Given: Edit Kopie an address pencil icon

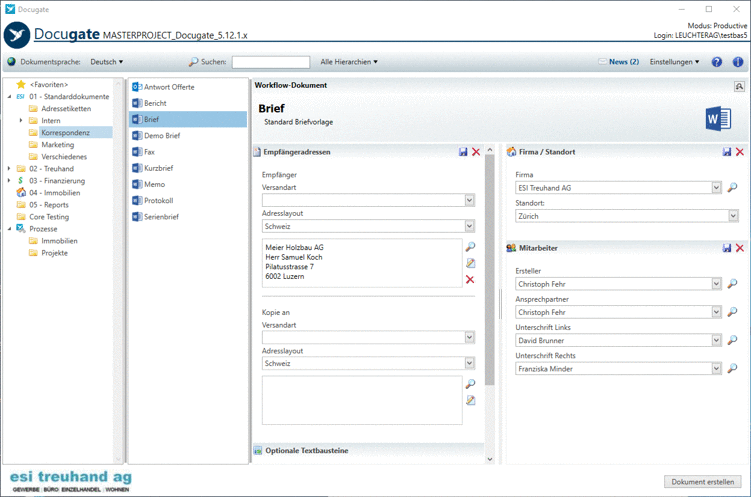Looking at the screenshot, I should [470, 400].
